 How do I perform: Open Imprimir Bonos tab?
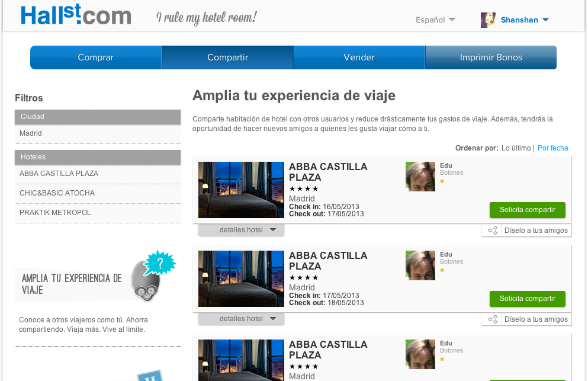click(x=491, y=57)
